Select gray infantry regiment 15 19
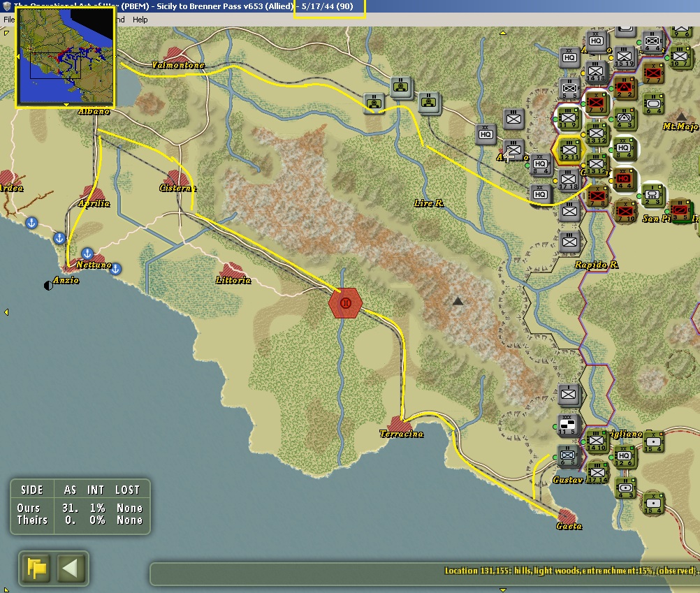The width and height of the screenshot is (700, 593). (x=624, y=57)
